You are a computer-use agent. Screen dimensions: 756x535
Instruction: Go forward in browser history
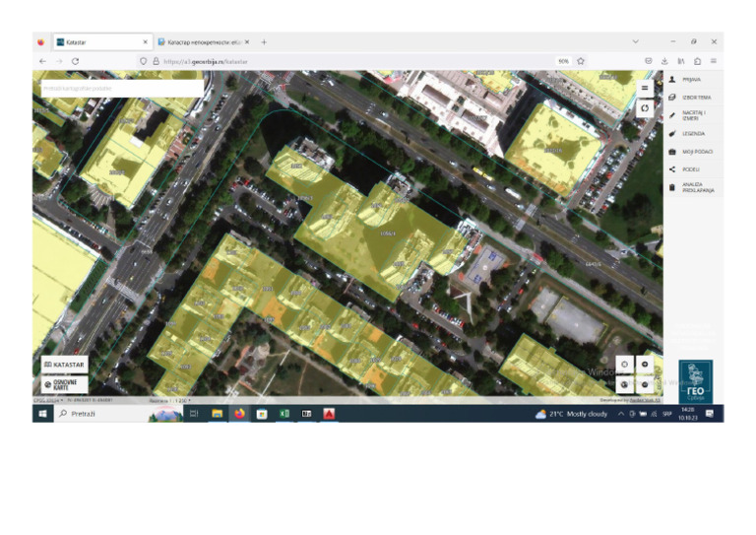click(x=59, y=61)
